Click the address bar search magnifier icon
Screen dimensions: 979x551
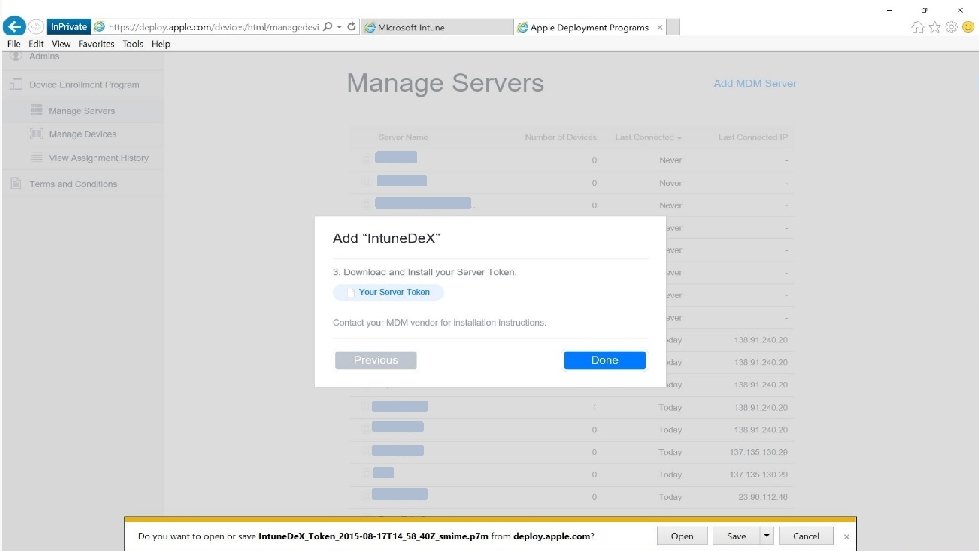[x=327, y=27]
